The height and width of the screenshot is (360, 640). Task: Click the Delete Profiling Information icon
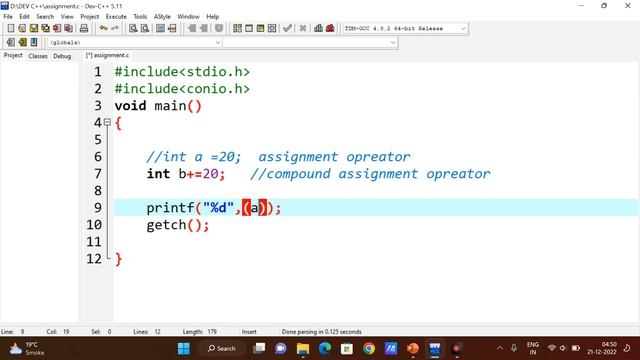coord(330,28)
